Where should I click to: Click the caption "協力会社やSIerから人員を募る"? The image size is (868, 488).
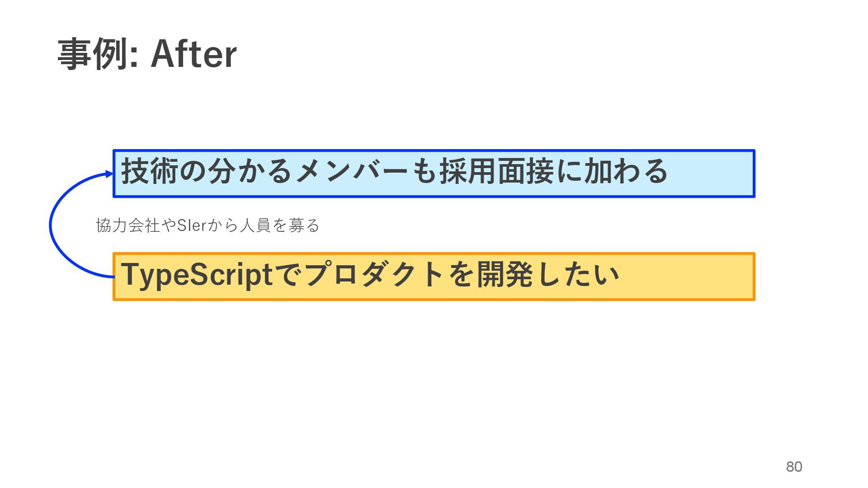pyautogui.click(x=208, y=225)
